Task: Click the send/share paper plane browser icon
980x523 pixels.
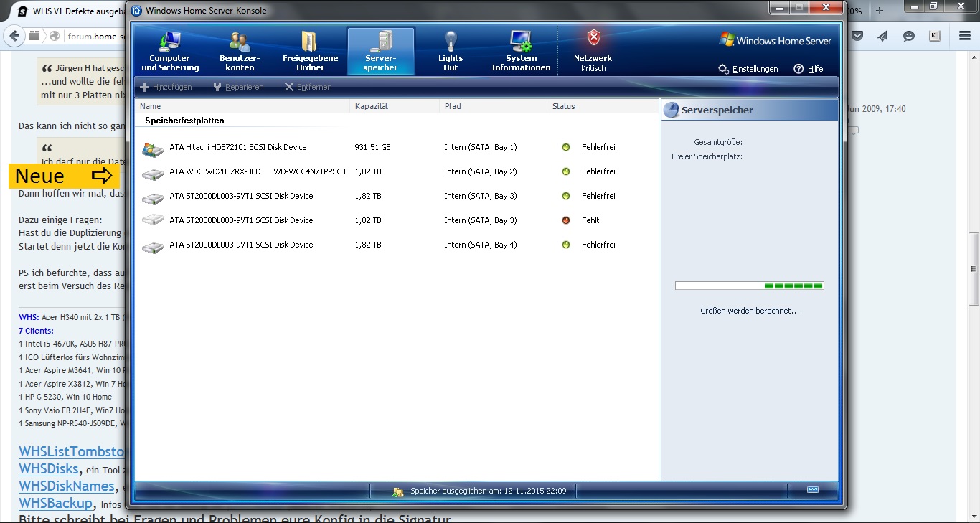Action: pyautogui.click(x=882, y=36)
